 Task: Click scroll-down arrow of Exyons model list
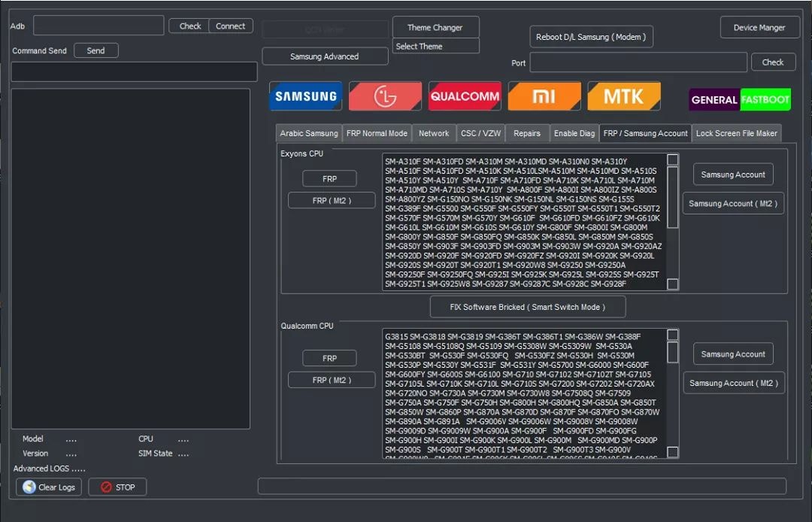tap(672, 284)
